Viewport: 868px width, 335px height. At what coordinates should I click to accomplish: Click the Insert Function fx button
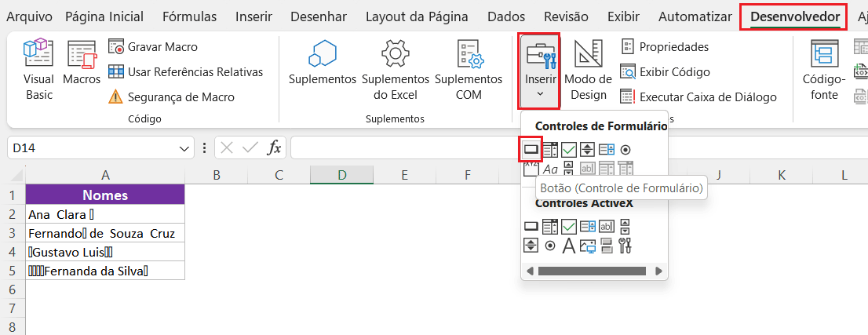[x=274, y=147]
